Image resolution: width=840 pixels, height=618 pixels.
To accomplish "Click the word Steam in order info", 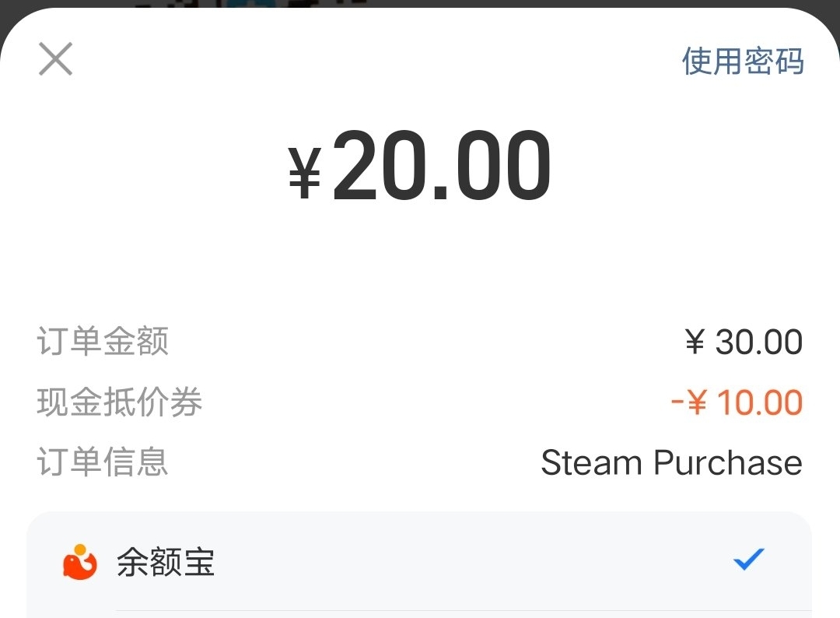I will [x=592, y=463].
